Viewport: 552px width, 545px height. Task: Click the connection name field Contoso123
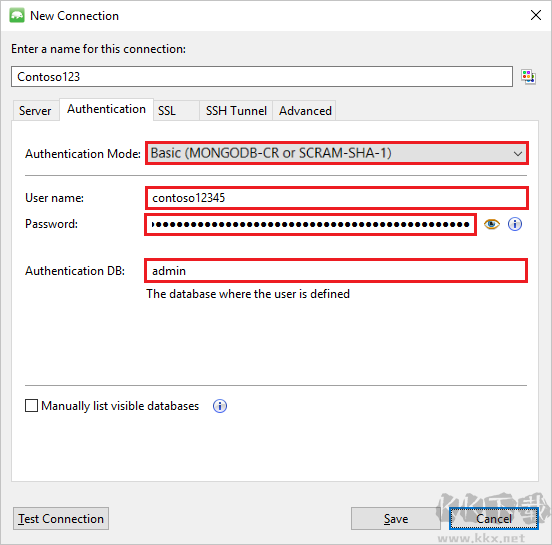coord(262,76)
